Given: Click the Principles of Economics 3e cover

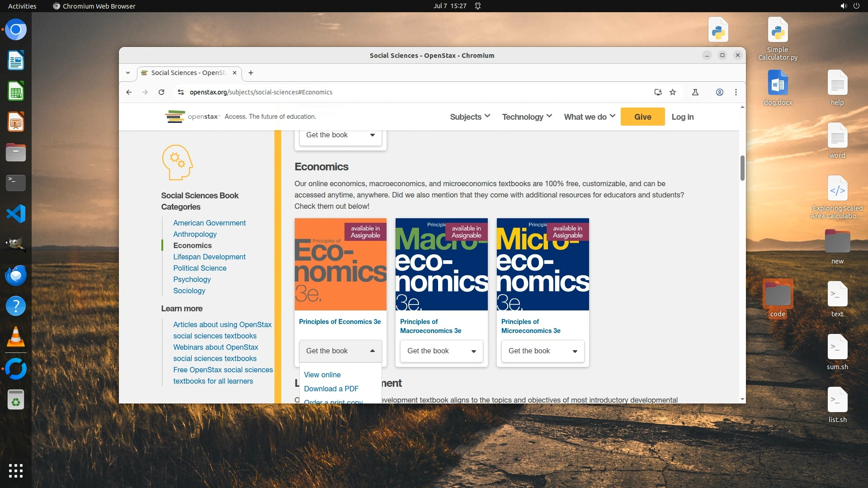Looking at the screenshot, I should point(340,264).
